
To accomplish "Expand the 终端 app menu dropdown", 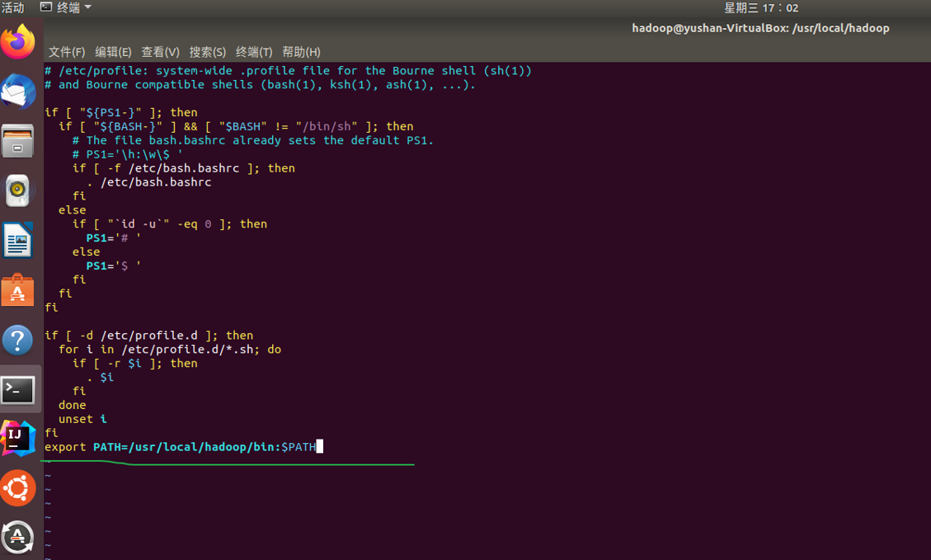I will (x=66, y=7).
